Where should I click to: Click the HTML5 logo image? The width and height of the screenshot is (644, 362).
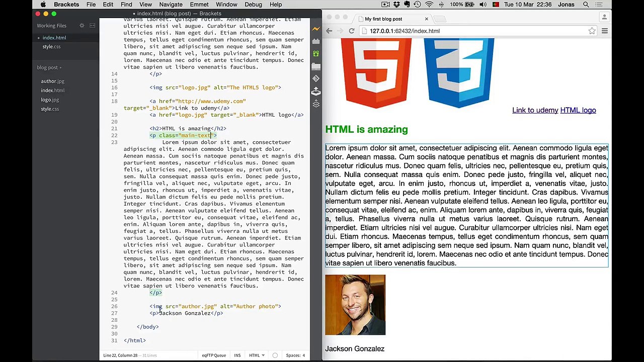click(376, 73)
